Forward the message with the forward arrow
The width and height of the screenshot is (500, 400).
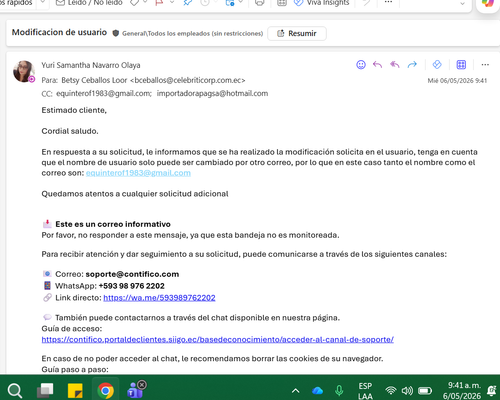(412, 65)
